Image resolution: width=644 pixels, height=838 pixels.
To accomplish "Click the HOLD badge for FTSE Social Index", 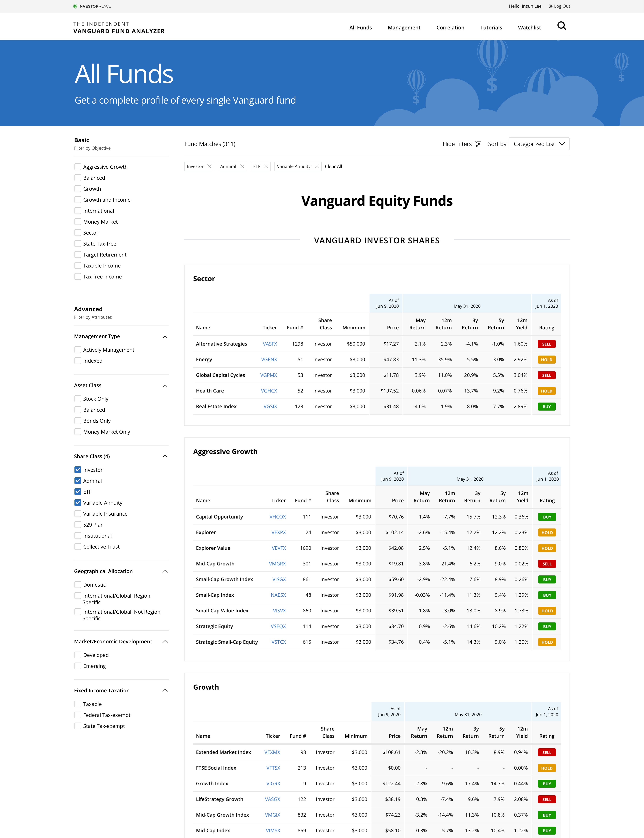I will [x=547, y=768].
